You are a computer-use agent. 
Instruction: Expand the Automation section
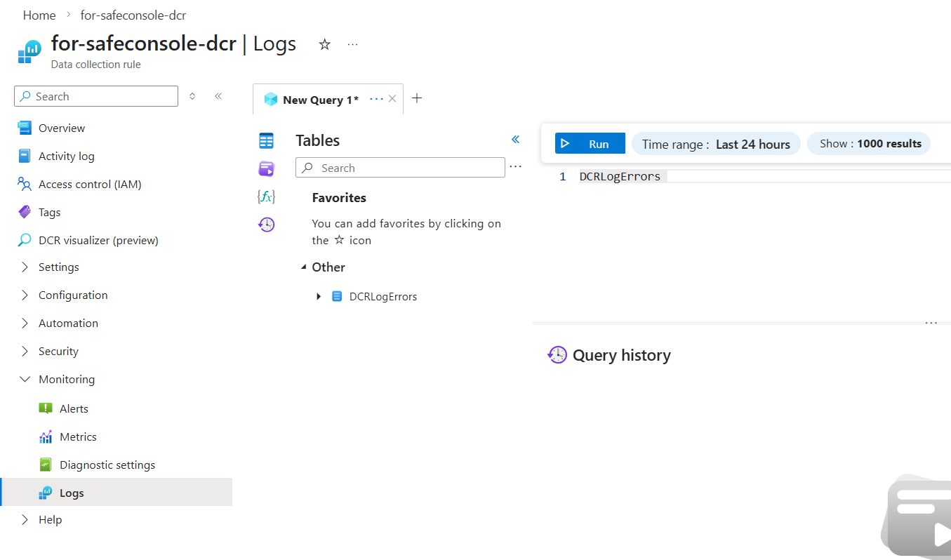(x=25, y=323)
